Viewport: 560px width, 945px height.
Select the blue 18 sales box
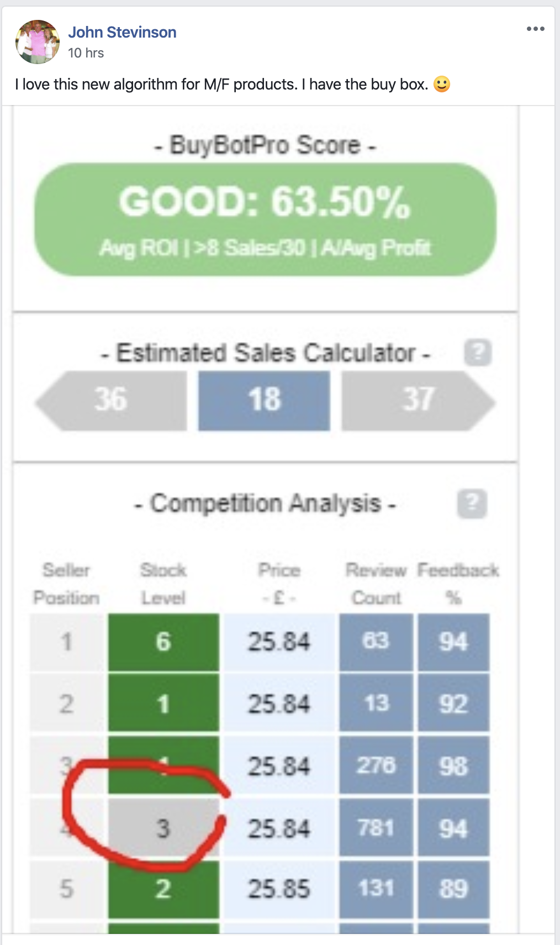pyautogui.click(x=264, y=400)
